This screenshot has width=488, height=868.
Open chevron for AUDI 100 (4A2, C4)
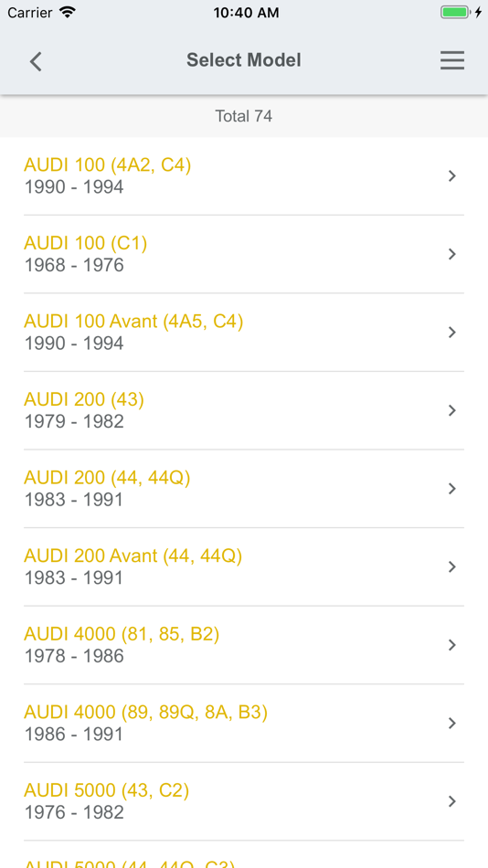tap(452, 176)
